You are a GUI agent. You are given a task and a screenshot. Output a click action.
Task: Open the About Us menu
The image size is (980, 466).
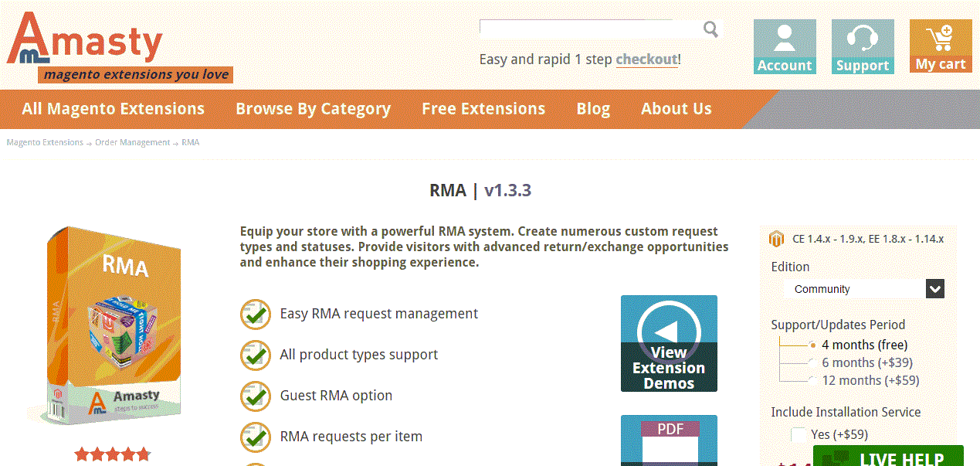tap(677, 109)
